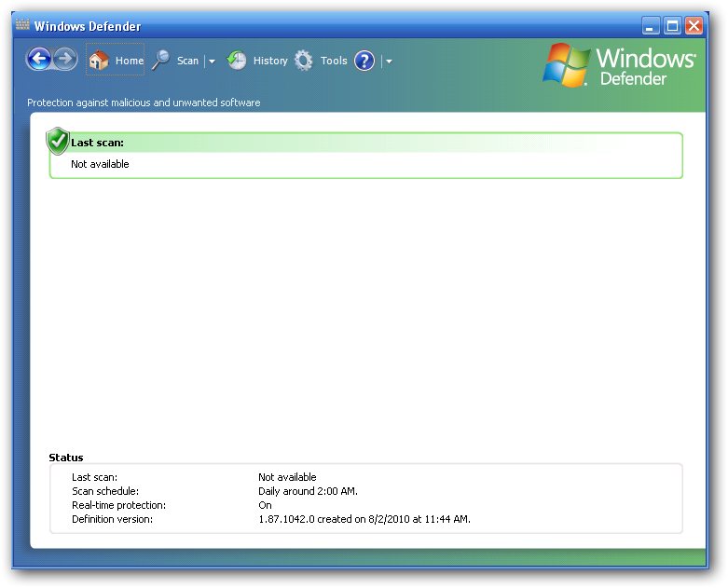Click 'Not available' in the green banner
Image resolution: width=728 pixels, height=588 pixels.
pos(100,164)
